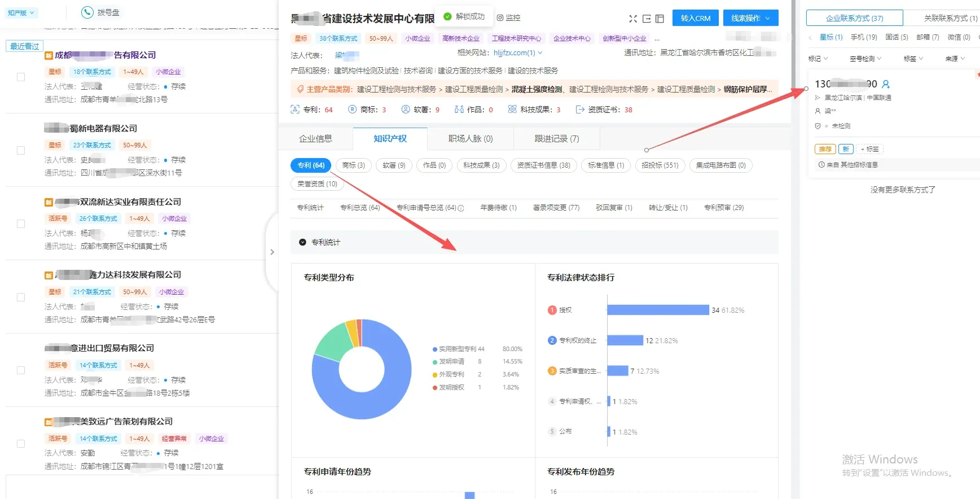This screenshot has height=499, width=980.
Task: Expand the 来源 filter dropdown
Action: (x=955, y=59)
